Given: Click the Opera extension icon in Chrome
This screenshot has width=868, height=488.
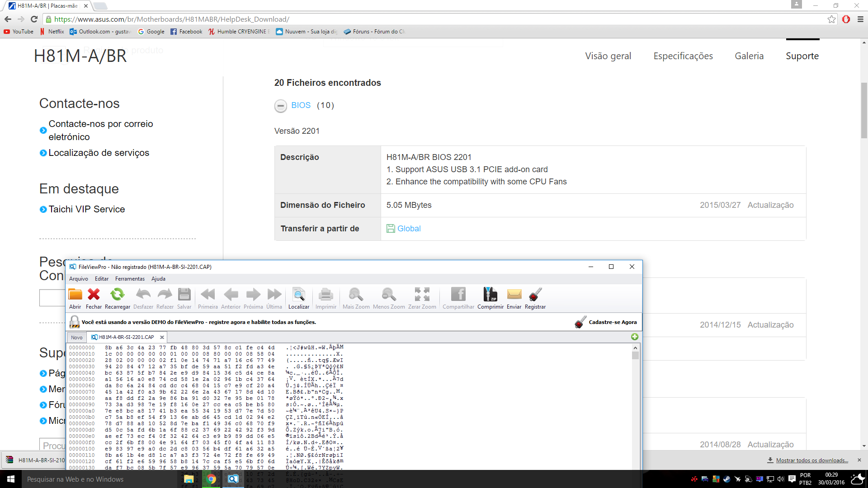Looking at the screenshot, I should 846,19.
